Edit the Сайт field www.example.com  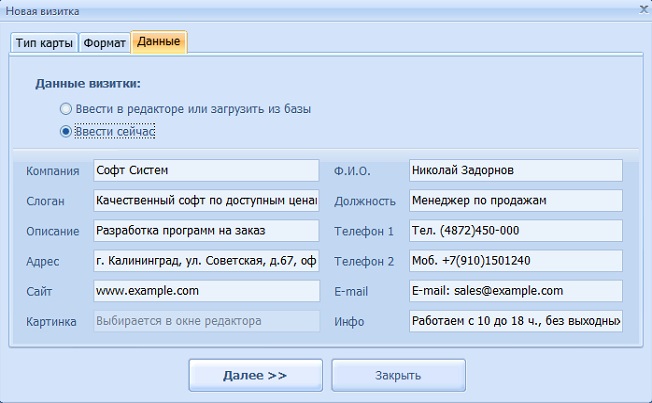tap(206, 291)
